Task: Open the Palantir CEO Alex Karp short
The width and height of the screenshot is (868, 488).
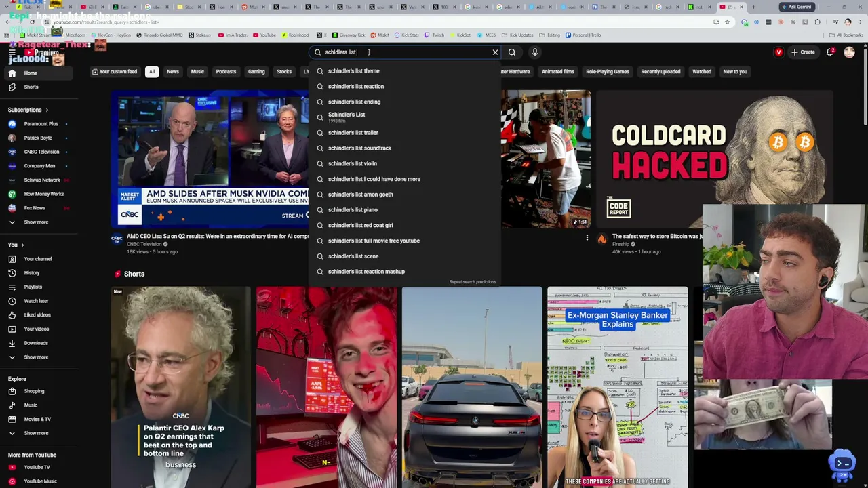Action: pyautogui.click(x=180, y=387)
